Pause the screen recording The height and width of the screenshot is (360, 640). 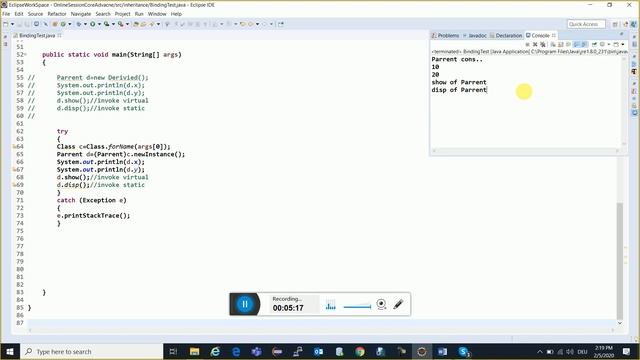[x=244, y=304]
